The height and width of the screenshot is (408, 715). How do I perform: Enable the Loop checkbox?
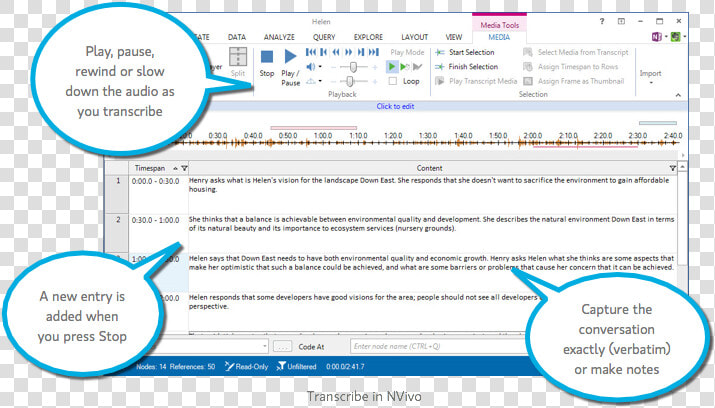click(393, 81)
